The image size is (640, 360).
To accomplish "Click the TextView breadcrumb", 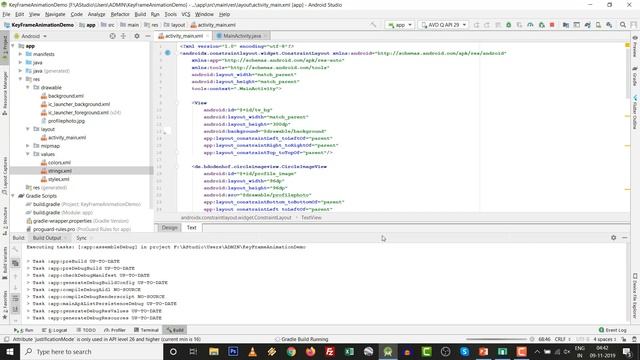I will pyautogui.click(x=311, y=218).
